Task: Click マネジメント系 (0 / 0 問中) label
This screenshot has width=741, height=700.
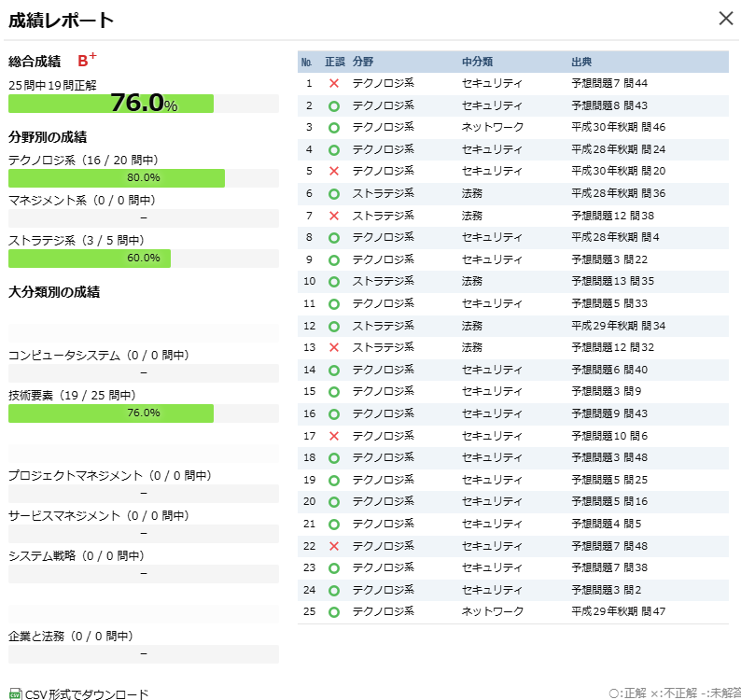Action: click(82, 201)
